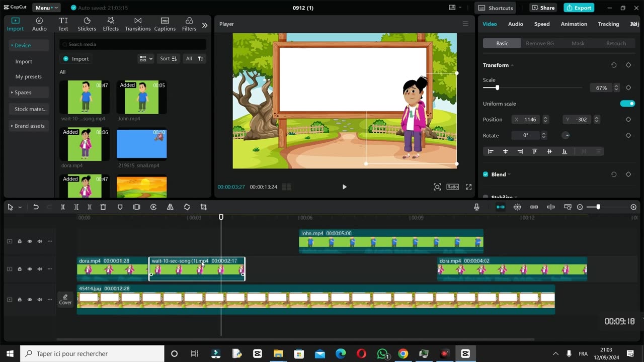Image resolution: width=644 pixels, height=362 pixels.
Task: Add a marker using the shield icon
Action: (x=120, y=207)
